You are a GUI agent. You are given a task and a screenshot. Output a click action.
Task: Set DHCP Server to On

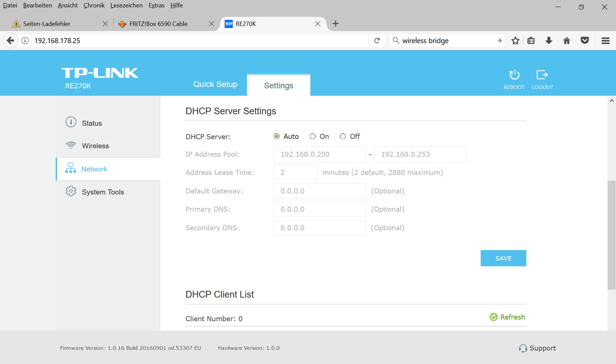click(x=313, y=136)
